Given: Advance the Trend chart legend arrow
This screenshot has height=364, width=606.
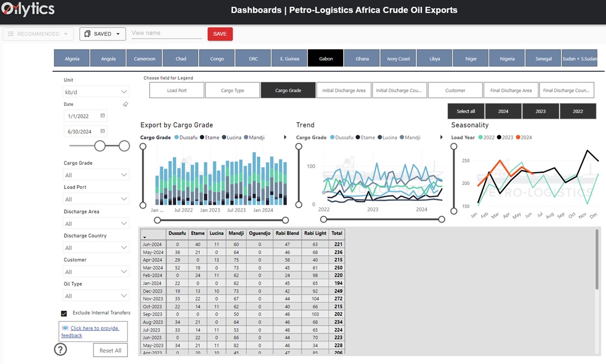Looking at the screenshot, I should (441, 137).
